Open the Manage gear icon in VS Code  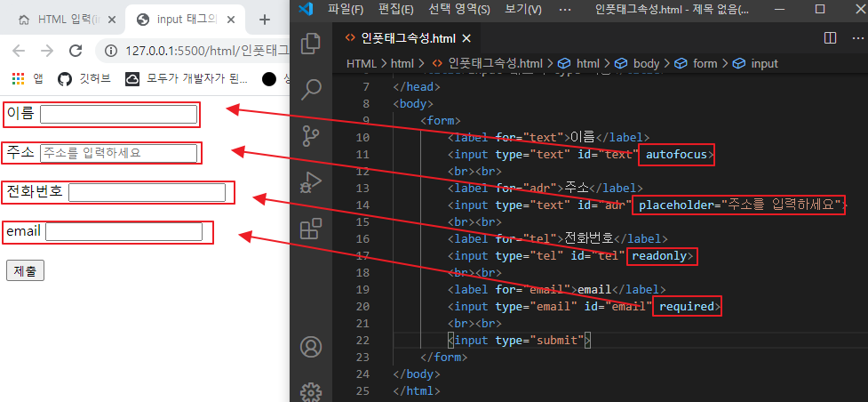pyautogui.click(x=311, y=391)
